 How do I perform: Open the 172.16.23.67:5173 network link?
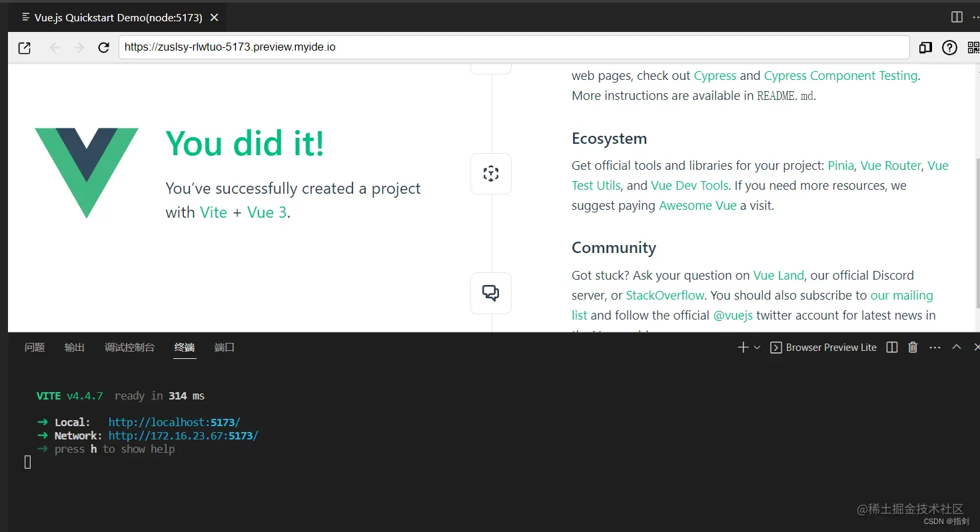pyautogui.click(x=183, y=436)
